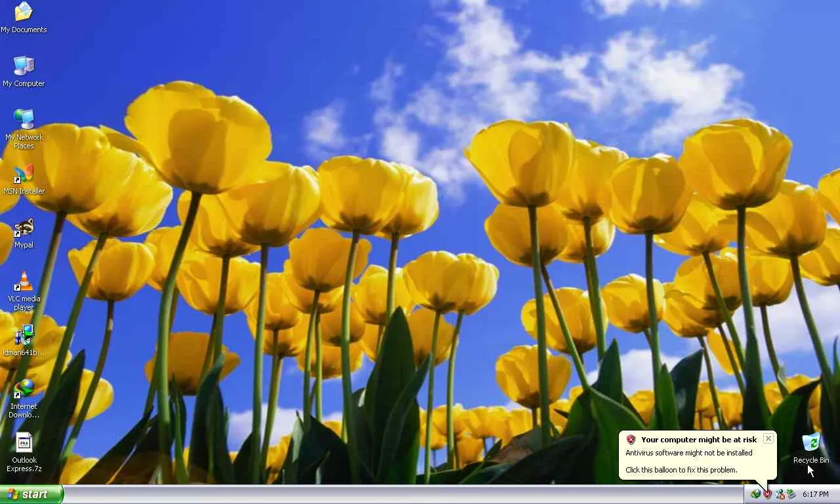The image size is (840, 504).
Task: Click the Safely Remove Hardware tray icon
Action: [791, 494]
